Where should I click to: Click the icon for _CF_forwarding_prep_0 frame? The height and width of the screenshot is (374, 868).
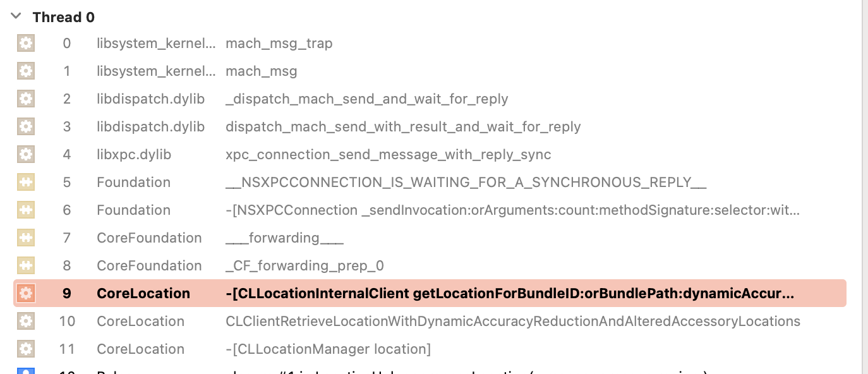(x=26, y=266)
